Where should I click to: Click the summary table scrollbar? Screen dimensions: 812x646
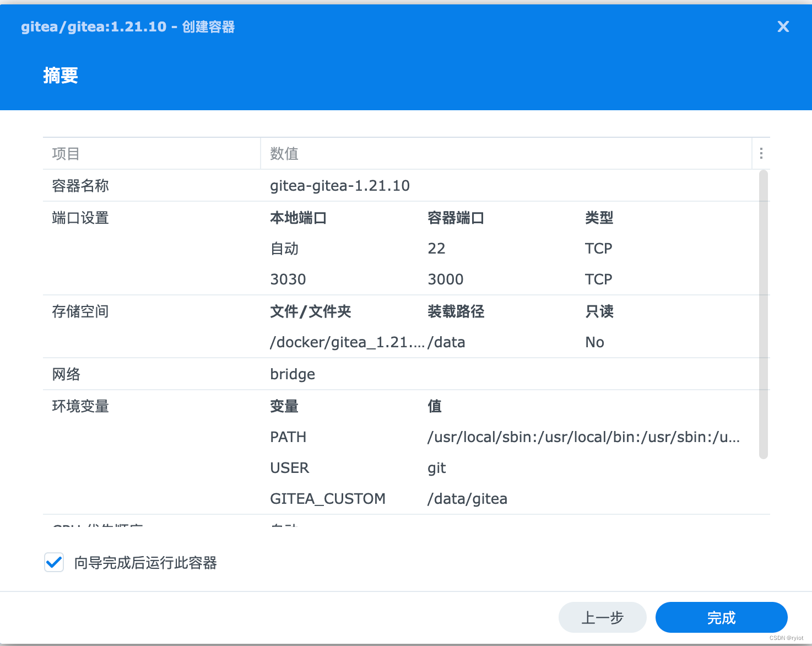coord(763,314)
